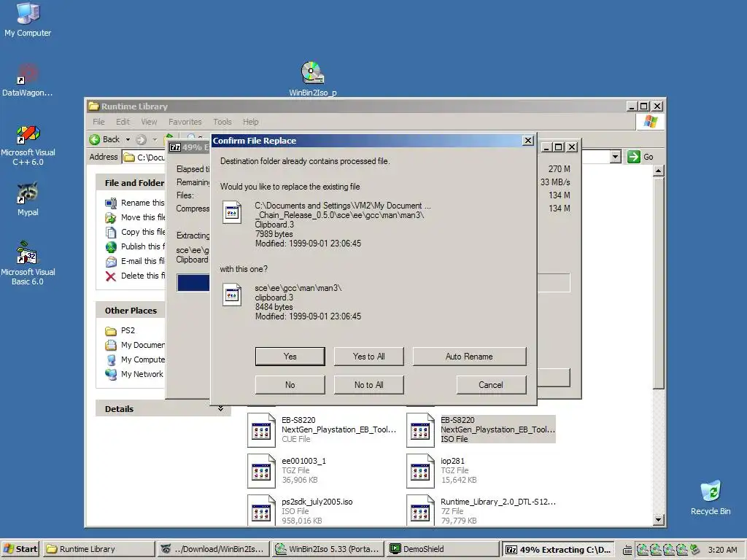Open DataWagon desktop shortcut
Viewport: 747px width, 560px height.
tap(28, 80)
